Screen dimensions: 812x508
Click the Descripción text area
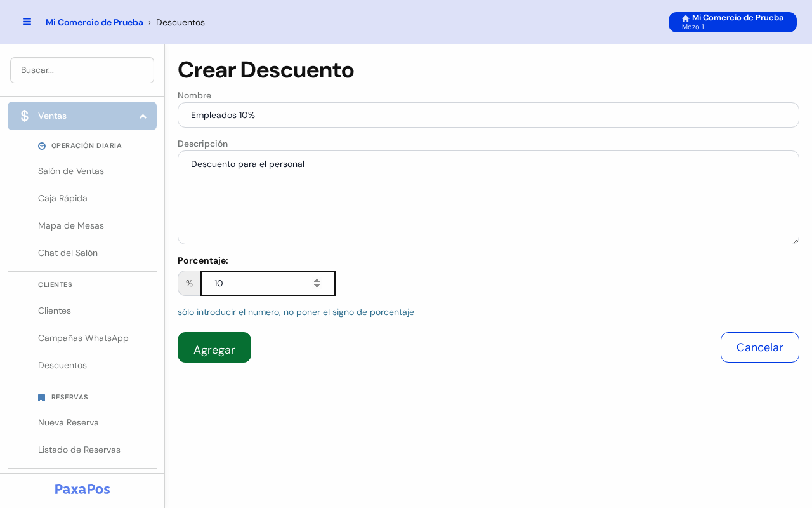click(488, 197)
